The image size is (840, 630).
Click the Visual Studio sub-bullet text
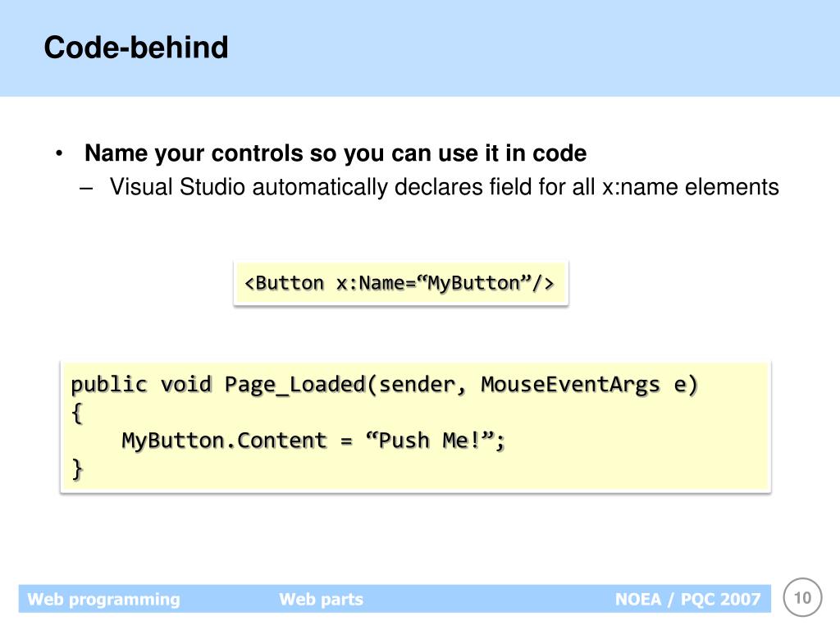pyautogui.click(x=444, y=188)
